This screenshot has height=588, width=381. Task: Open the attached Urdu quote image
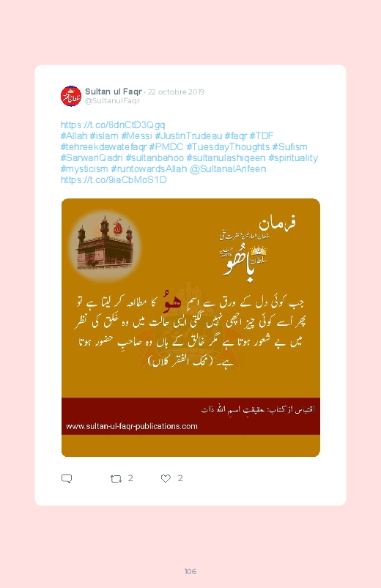click(x=190, y=327)
